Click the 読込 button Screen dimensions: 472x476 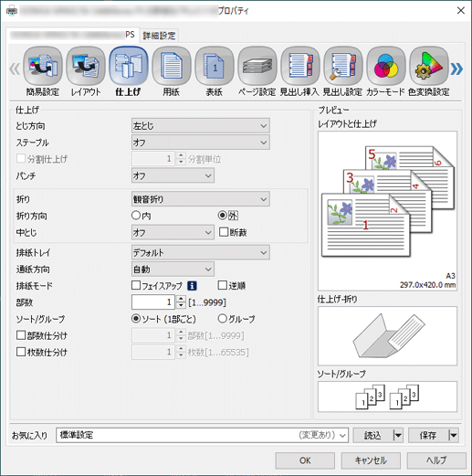(373, 435)
